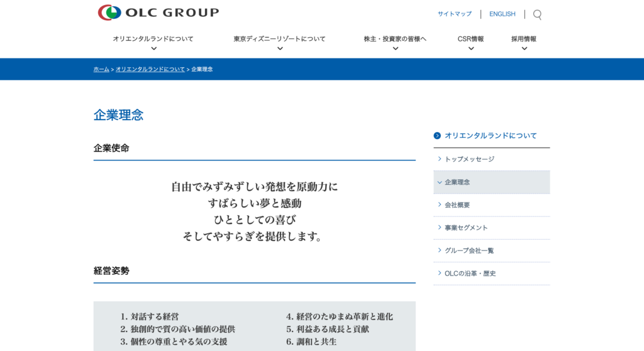Open the サイトマップ link
Image resolution: width=644 pixels, height=351 pixels.
tap(454, 14)
